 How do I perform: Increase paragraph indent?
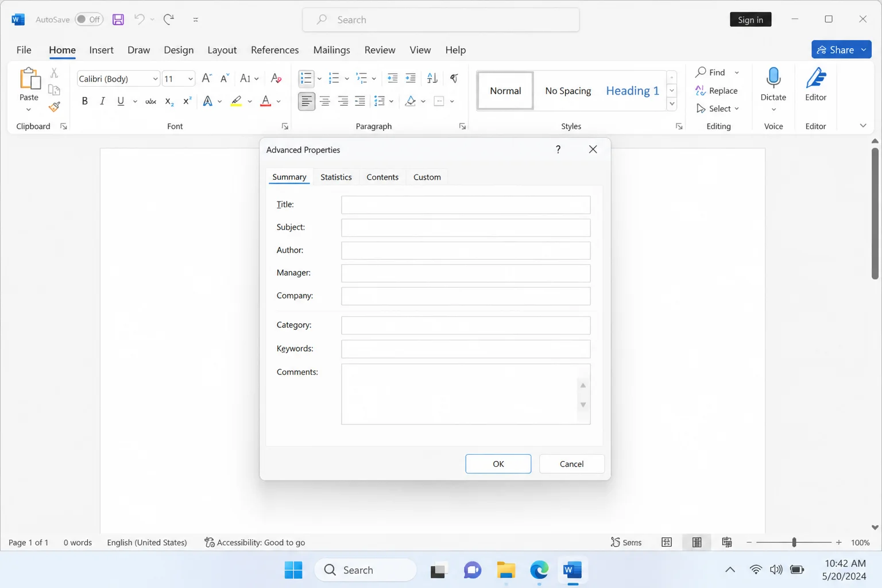411,78
